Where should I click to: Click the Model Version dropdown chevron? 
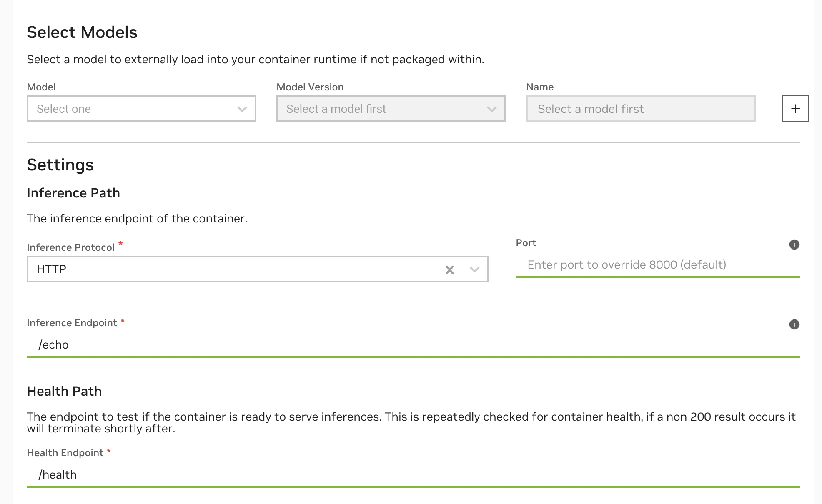click(x=492, y=109)
